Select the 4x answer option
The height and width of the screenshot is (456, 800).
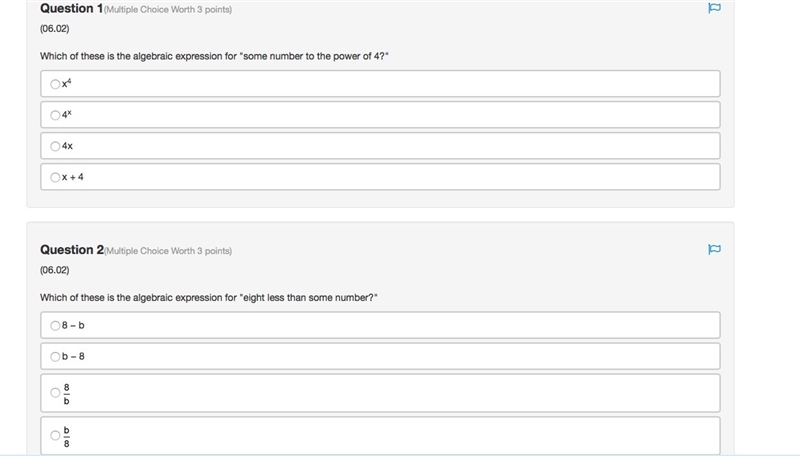pos(55,146)
